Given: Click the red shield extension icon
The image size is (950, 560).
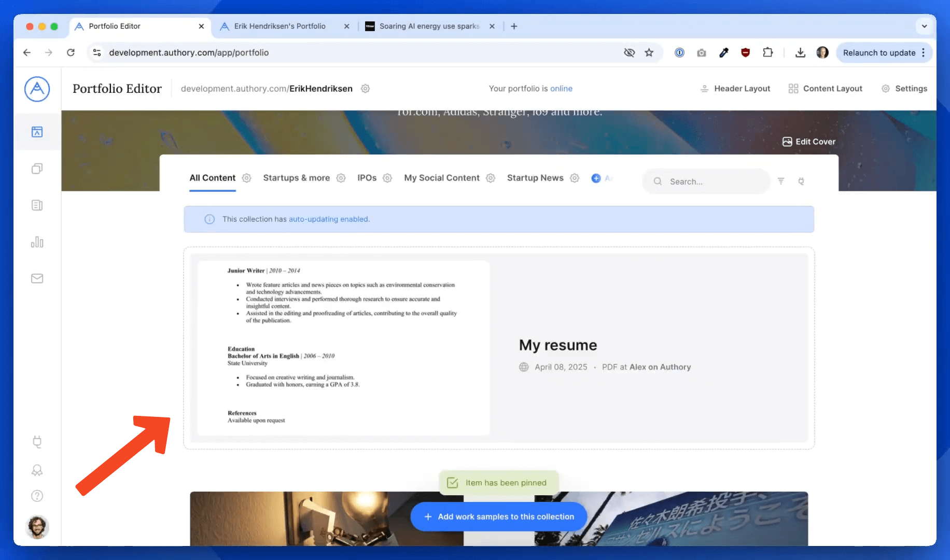Looking at the screenshot, I should coord(745,52).
